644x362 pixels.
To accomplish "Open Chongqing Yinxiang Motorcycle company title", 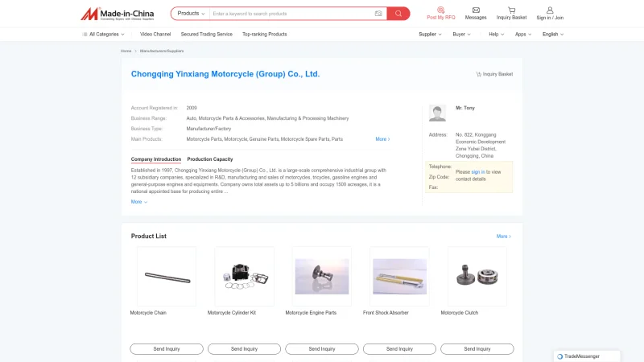I will tap(225, 74).
